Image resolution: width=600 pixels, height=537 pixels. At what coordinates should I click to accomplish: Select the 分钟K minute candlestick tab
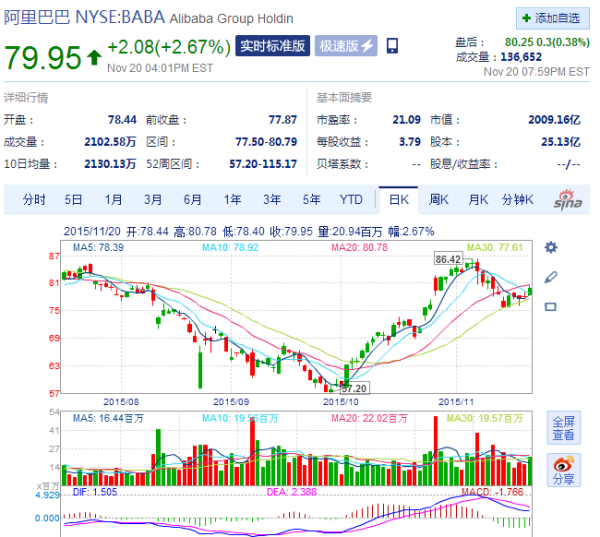coord(517,199)
